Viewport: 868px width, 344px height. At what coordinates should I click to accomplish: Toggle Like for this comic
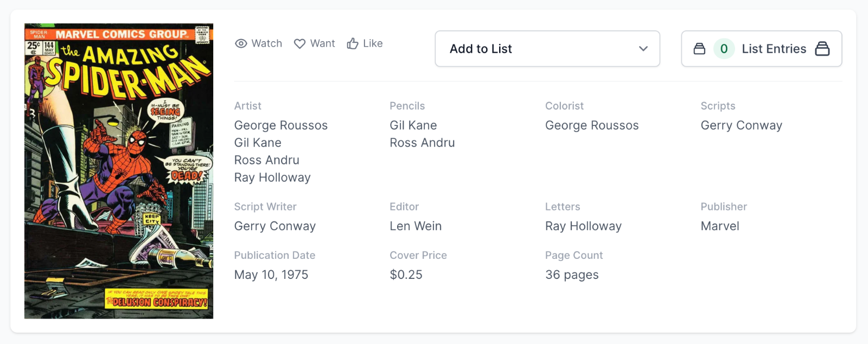point(365,43)
